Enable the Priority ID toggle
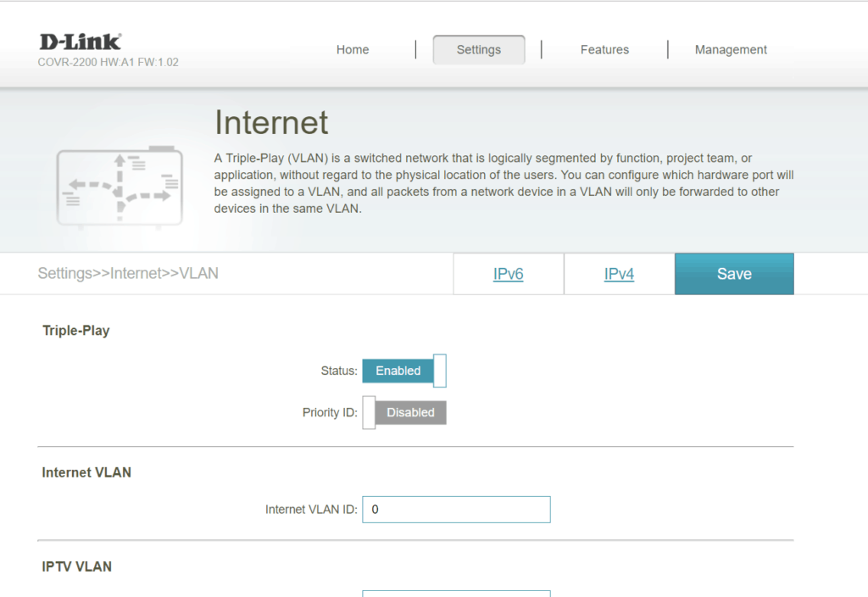The image size is (868, 597). coord(403,412)
